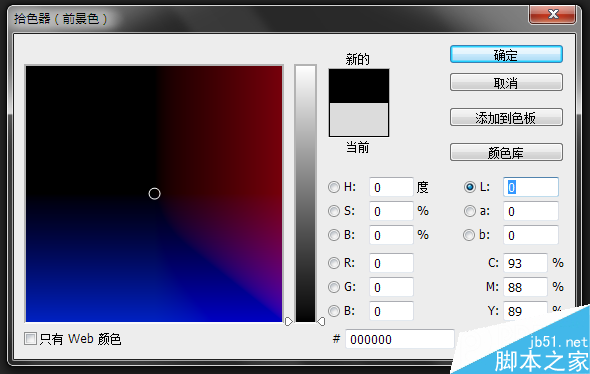Click 添加到色板 button

coord(506,117)
